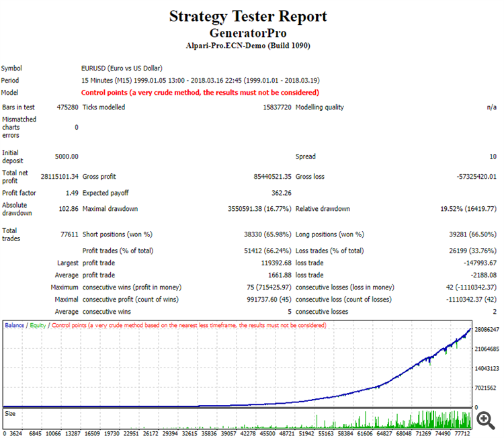Image resolution: width=504 pixels, height=438 pixels.
Task: Click largest loss trade '-147993.67'
Action: click(x=480, y=263)
